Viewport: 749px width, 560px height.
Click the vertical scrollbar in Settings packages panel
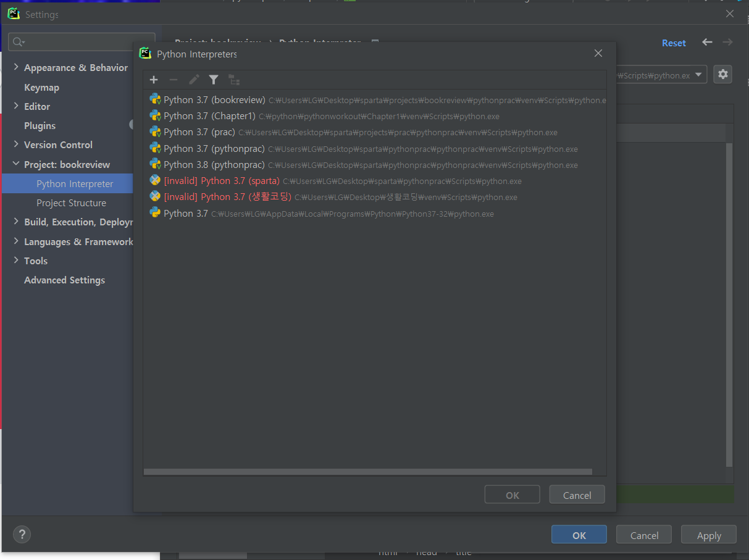tap(729, 304)
